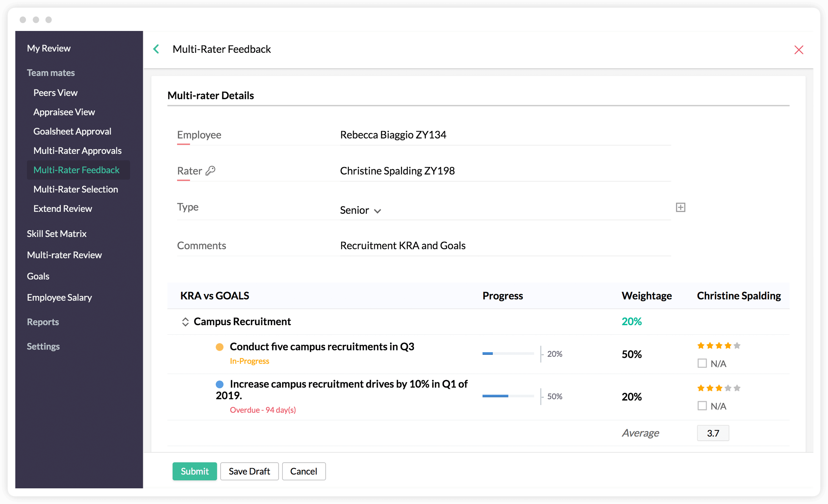Click the Rater field Christine Spalding ZY198

click(x=505, y=171)
